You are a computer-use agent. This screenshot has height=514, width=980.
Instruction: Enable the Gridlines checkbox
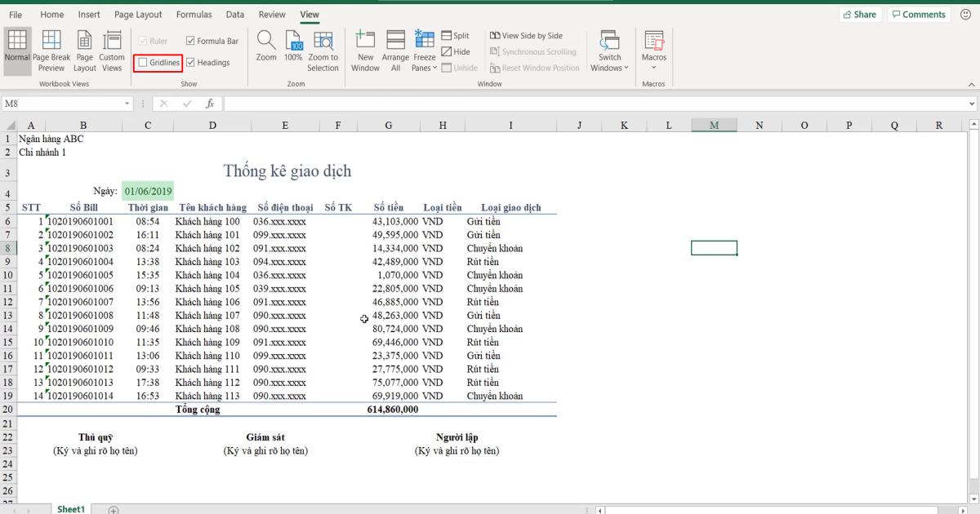tap(158, 62)
